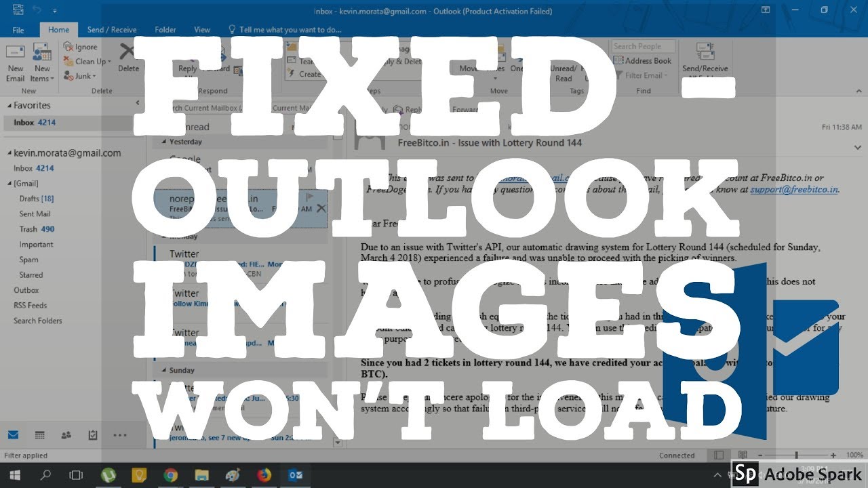
Task: Open the Important folder
Action: coord(37,245)
